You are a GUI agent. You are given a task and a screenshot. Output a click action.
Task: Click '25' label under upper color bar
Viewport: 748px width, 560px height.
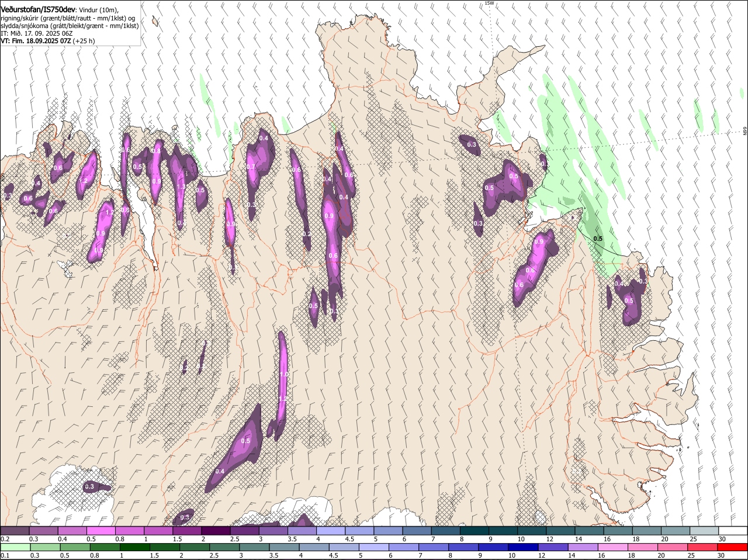694,539
